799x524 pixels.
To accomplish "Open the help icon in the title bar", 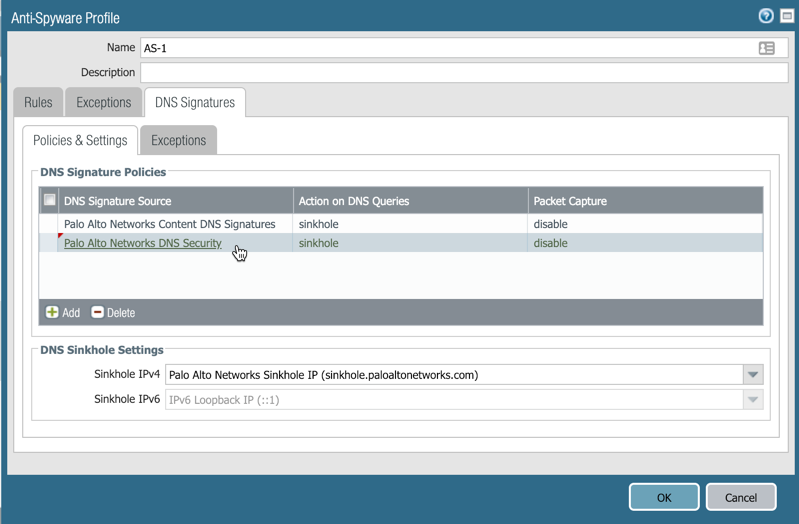I will point(766,16).
